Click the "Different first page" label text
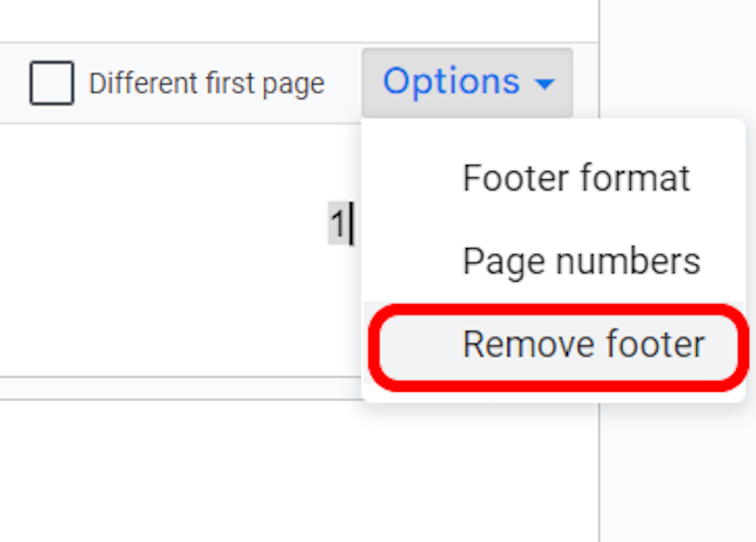Image resolution: width=756 pixels, height=542 pixels. point(206,84)
